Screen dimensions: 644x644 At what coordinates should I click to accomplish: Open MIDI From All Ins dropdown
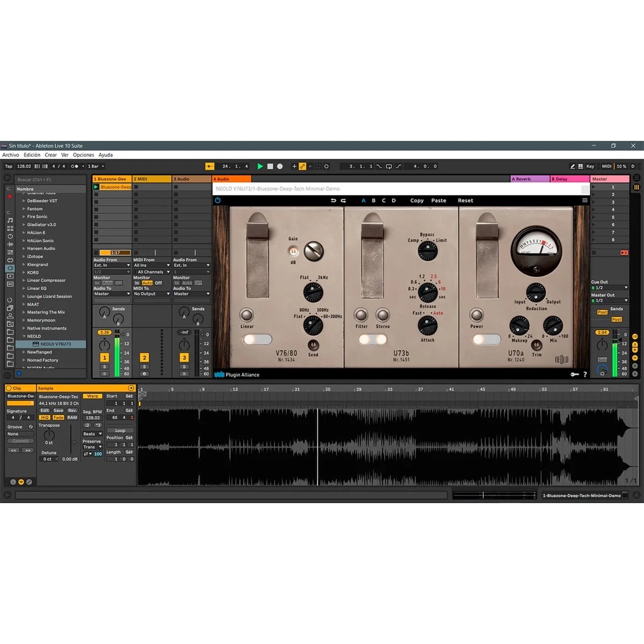tap(152, 265)
